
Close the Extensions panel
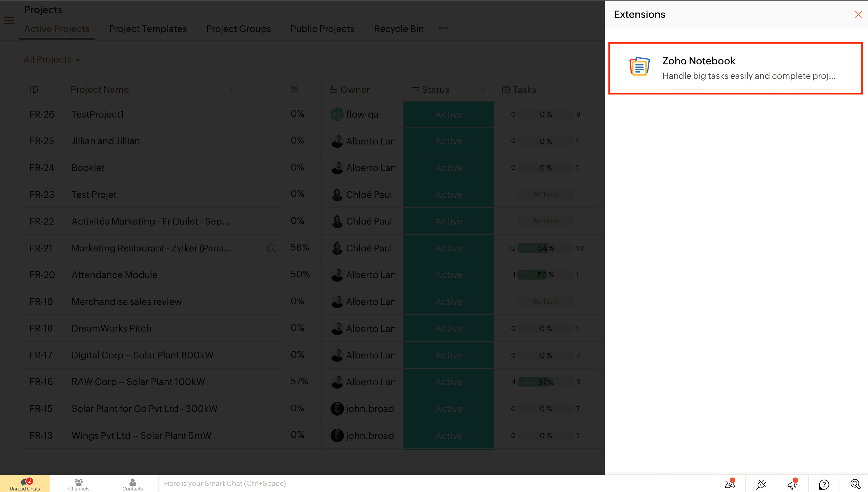[x=858, y=14]
